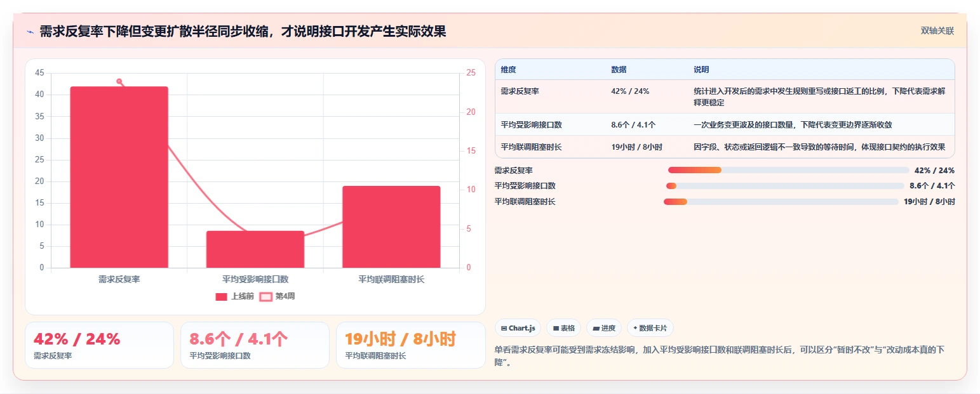Click the 平均联调阻塞时长 progress bar
This screenshot has width=980, height=394.
pyautogui.click(x=781, y=202)
